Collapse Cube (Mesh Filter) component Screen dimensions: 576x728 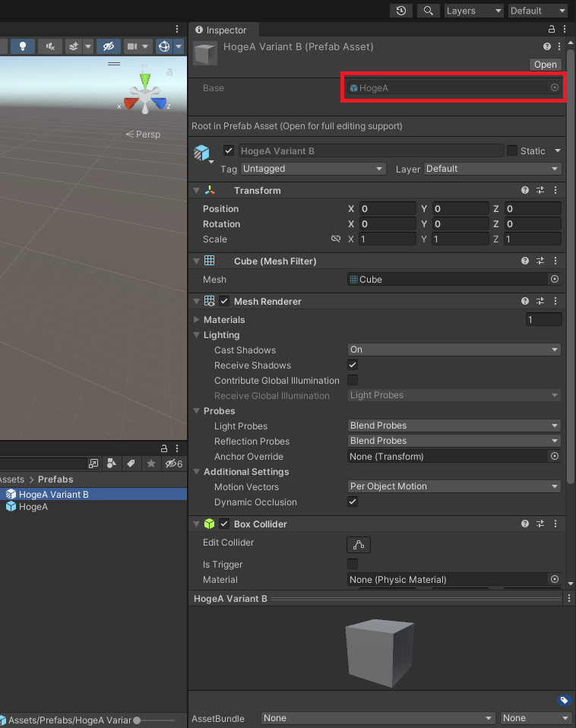(196, 261)
